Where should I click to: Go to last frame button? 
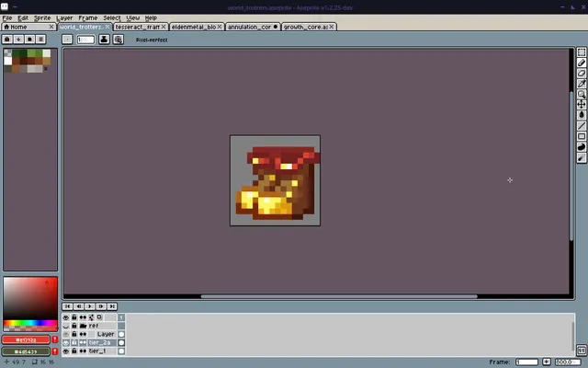(x=112, y=306)
